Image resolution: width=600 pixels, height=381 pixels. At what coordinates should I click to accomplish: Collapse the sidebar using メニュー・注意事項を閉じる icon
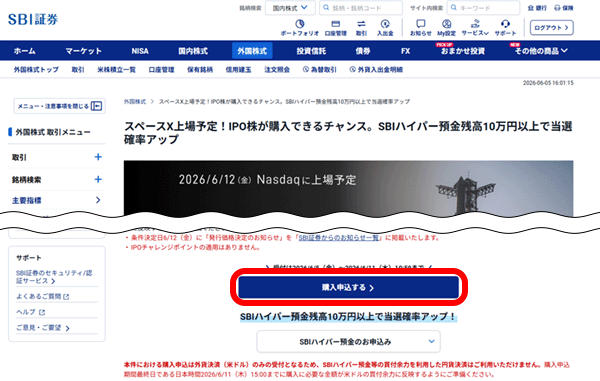point(96,106)
